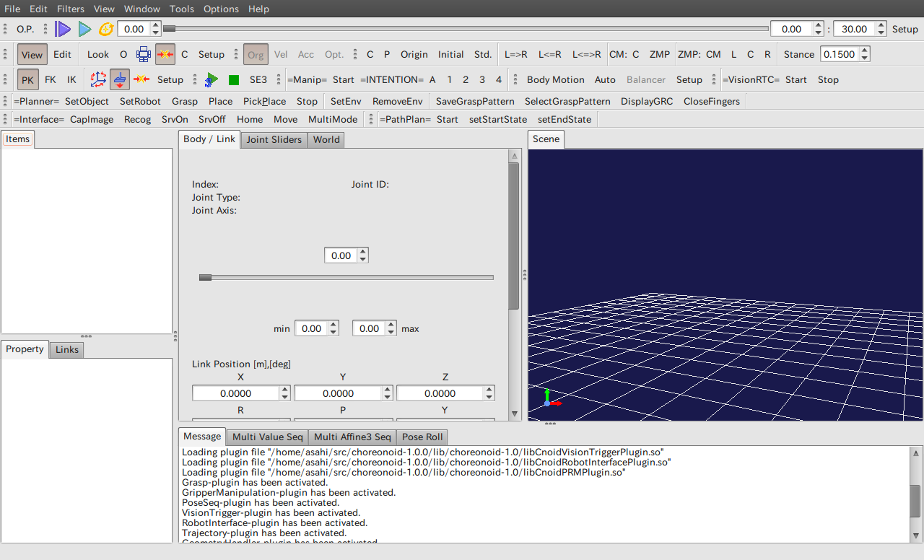This screenshot has height=560, width=924.
Task: Click the SaveGraspPattern button
Action: point(475,101)
